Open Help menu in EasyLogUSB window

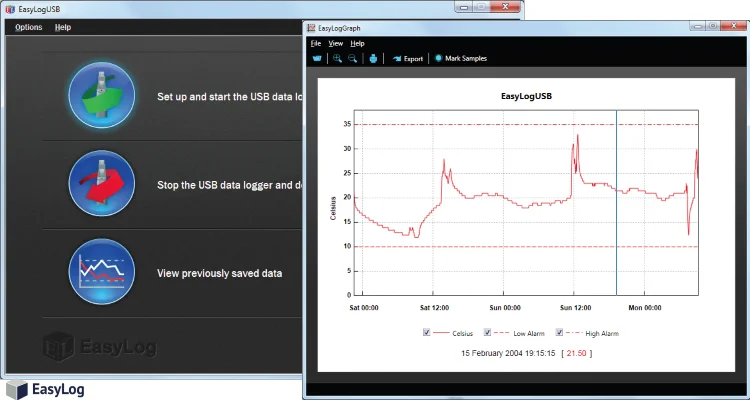pyautogui.click(x=63, y=27)
